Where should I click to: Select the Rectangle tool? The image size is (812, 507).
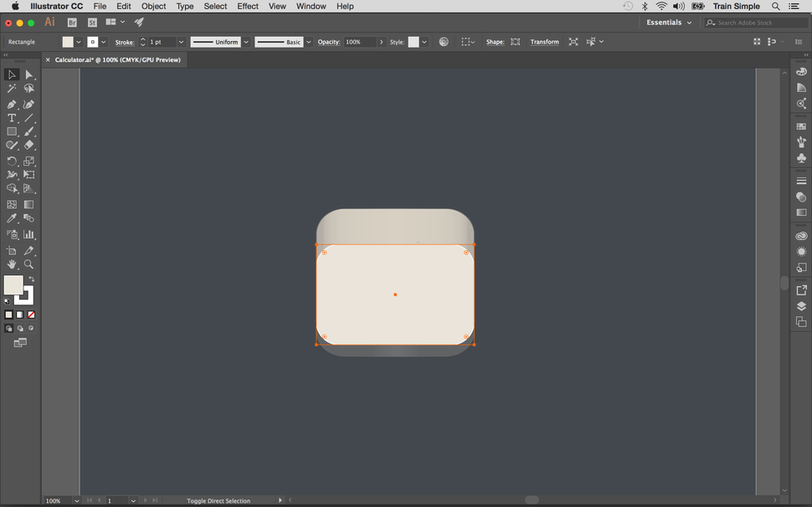pyautogui.click(x=12, y=131)
